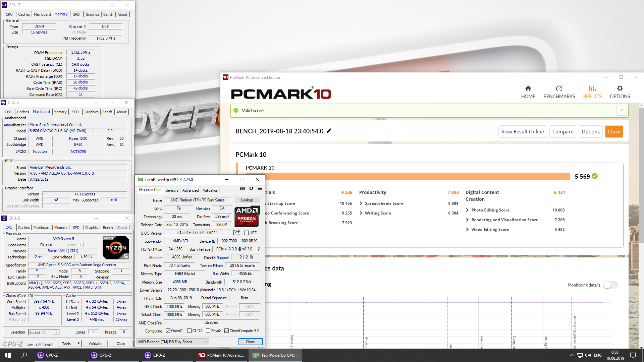Toggle the PhysX checkbox
Screen dimensions: 644x362
(208, 331)
